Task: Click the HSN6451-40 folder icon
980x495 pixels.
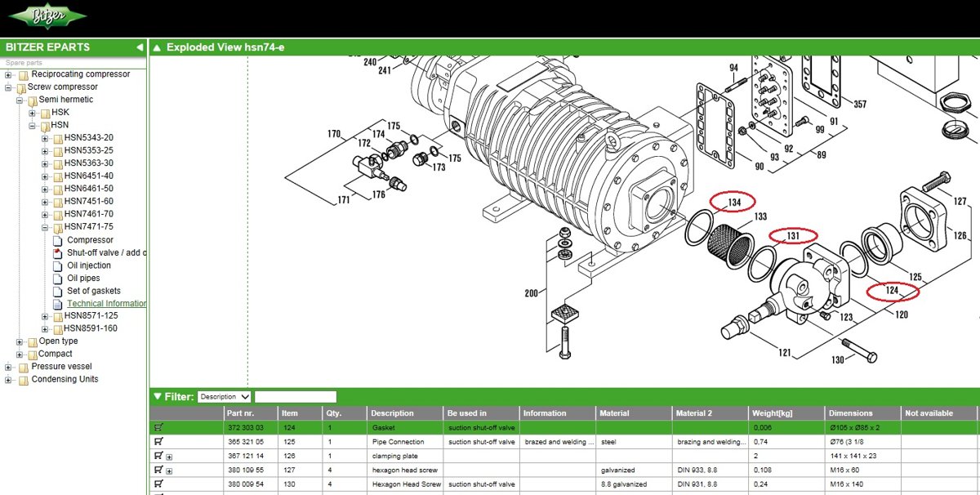Action: click(58, 176)
